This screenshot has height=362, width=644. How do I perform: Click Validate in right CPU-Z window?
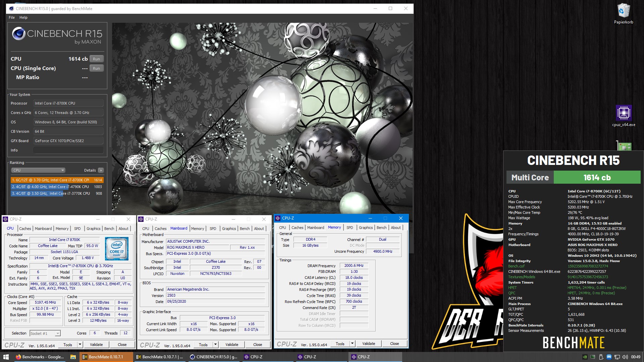coord(369,344)
